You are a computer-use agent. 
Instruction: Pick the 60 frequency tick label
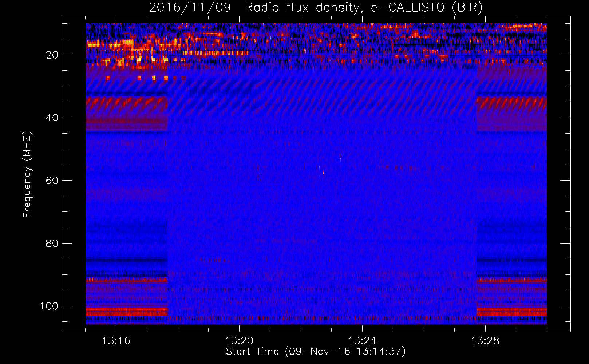(52, 181)
